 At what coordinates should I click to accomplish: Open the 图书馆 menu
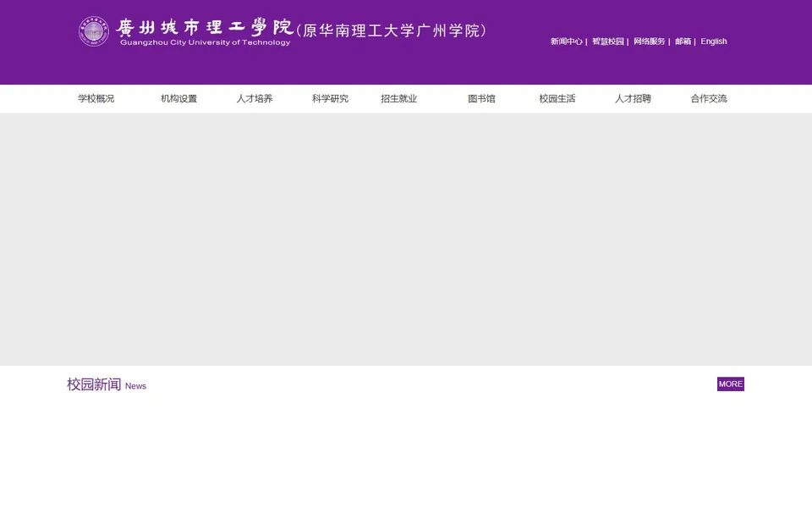[481, 98]
